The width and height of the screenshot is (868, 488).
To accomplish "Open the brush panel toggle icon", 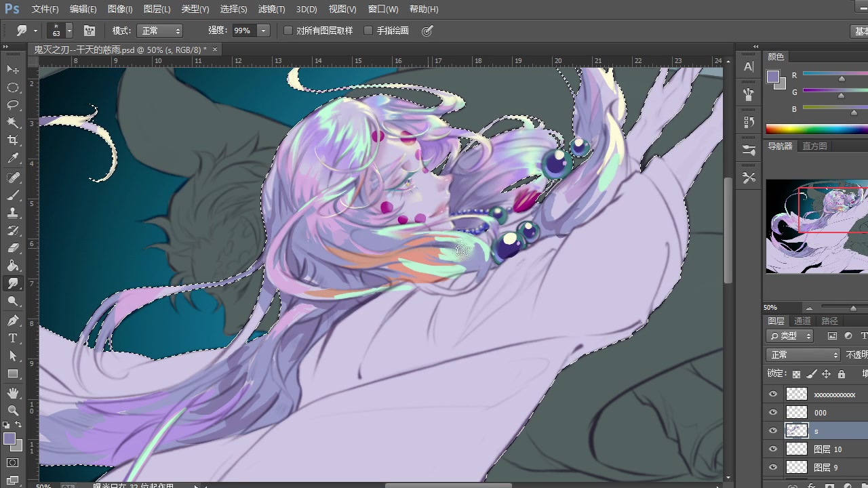I will [x=89, y=30].
